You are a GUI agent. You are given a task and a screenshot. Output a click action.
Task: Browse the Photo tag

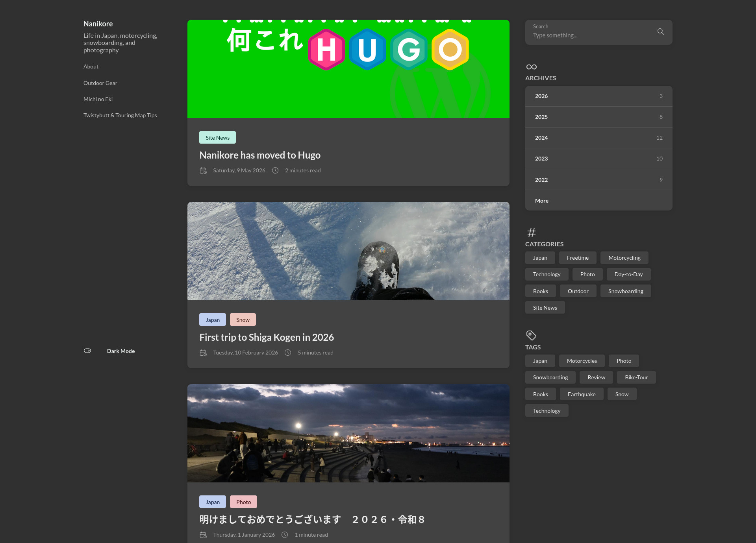pos(624,361)
